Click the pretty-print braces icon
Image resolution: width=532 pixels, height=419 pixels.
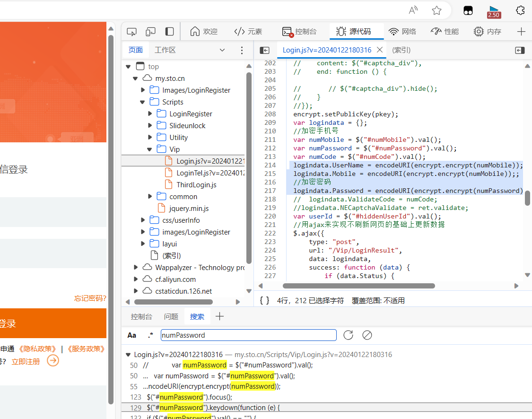click(265, 301)
